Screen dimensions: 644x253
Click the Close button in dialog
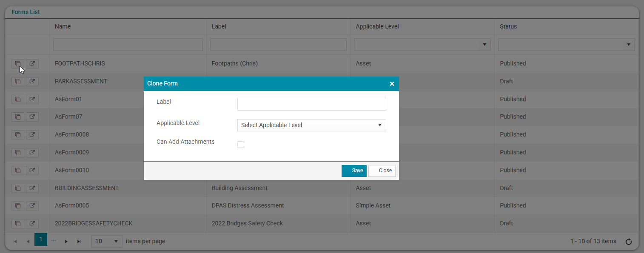click(382, 171)
